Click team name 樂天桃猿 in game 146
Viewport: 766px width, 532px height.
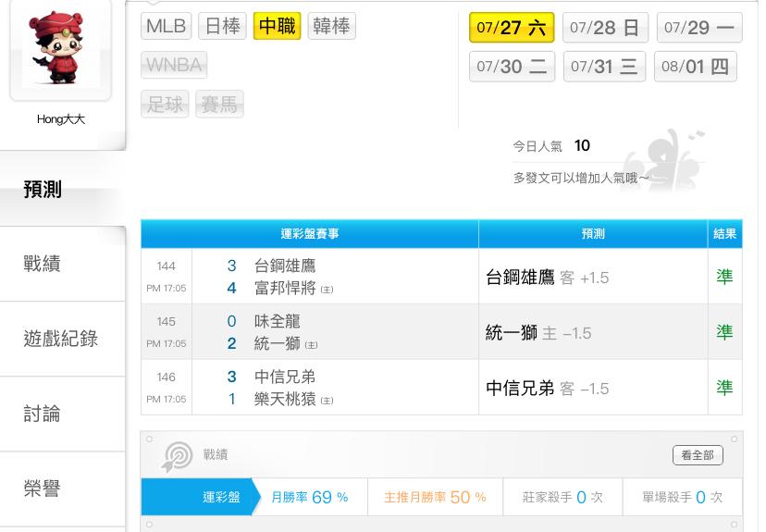pyautogui.click(x=285, y=399)
